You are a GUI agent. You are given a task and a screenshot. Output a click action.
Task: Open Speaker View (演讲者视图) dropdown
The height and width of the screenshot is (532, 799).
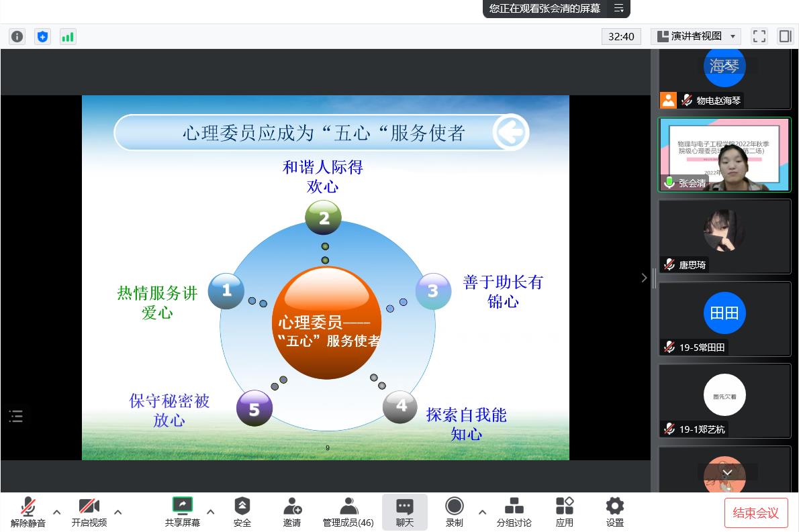point(695,36)
